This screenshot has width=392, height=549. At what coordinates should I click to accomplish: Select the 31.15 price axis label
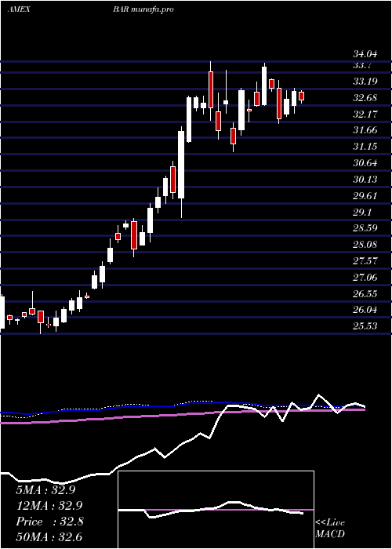365,147
